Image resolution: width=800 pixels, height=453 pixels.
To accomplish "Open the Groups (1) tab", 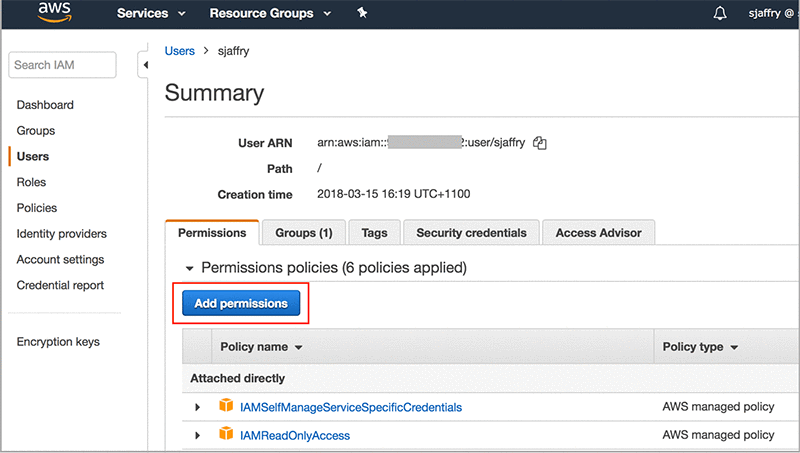I will coord(303,233).
